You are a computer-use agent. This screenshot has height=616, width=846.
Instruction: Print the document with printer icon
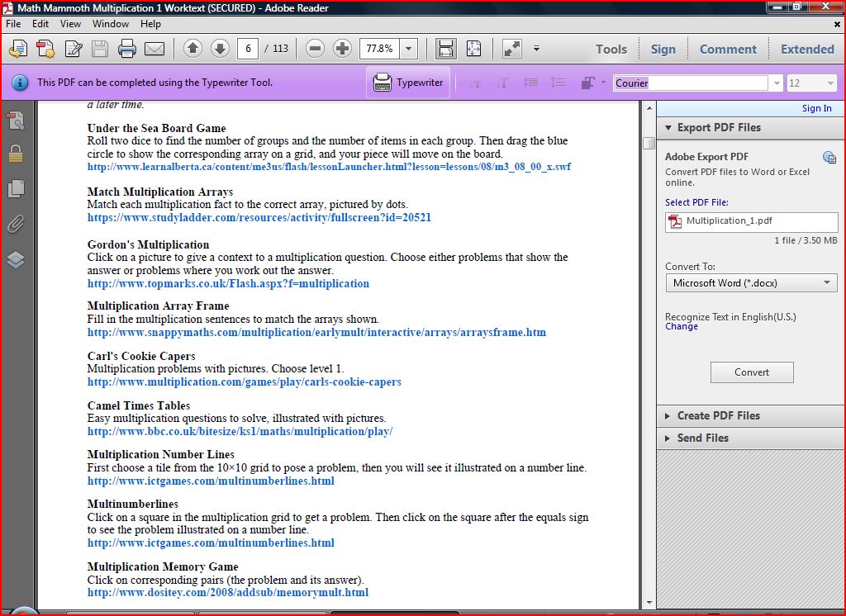coord(126,49)
